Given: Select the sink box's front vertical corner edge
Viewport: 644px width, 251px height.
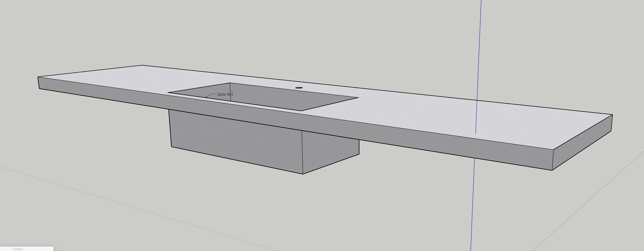Looking at the screenshot, I should pos(302,152).
